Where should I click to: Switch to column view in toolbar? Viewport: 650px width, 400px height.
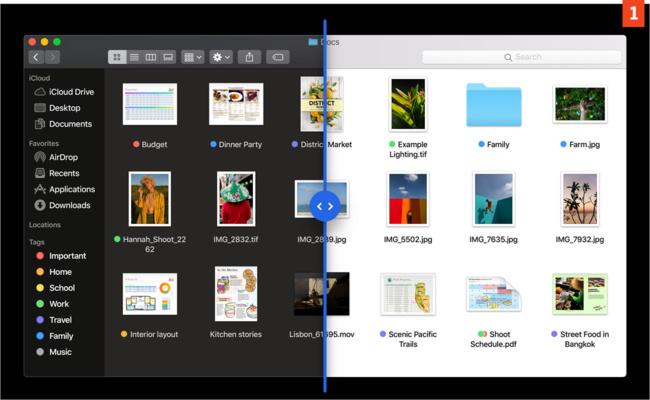(150, 57)
